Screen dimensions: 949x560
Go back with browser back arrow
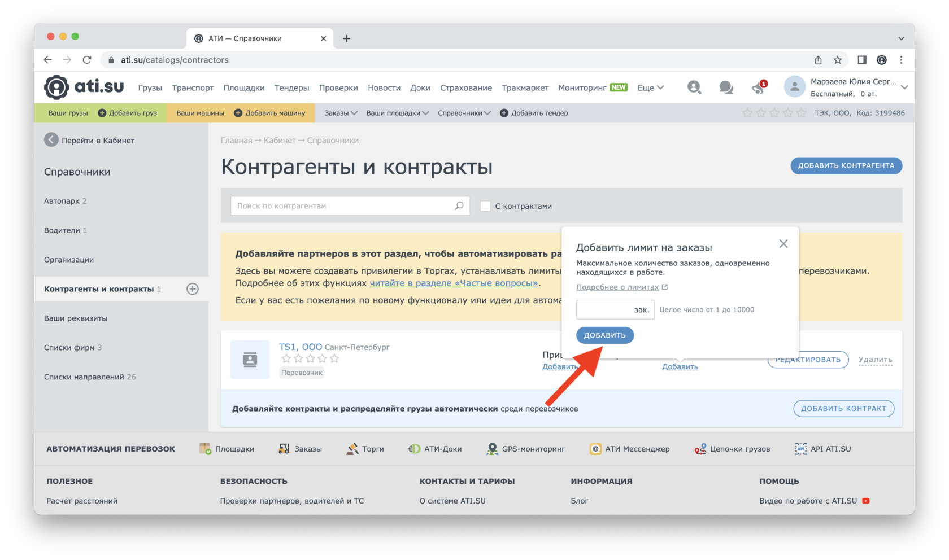(x=48, y=60)
